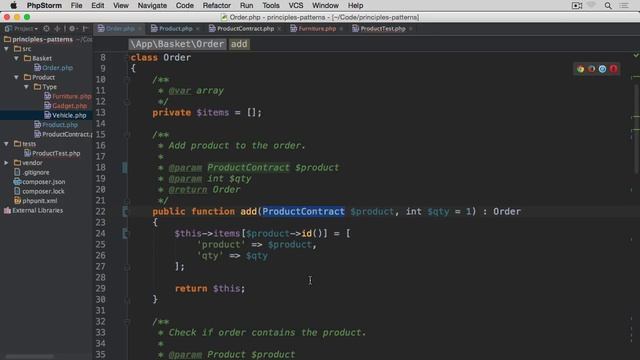Open the Navigate menu
This screenshot has width=640, height=360.
[152, 6]
